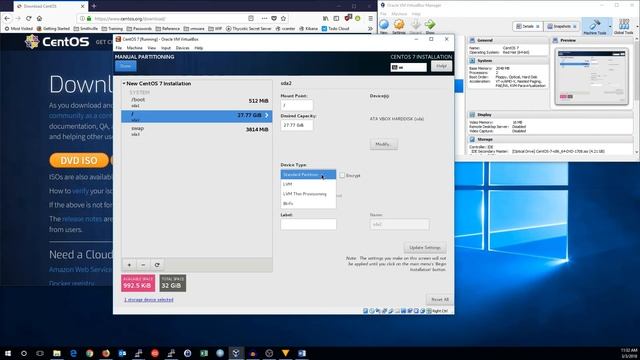640x360 pixels.
Task: Click the Reset All button
Action: [440, 299]
